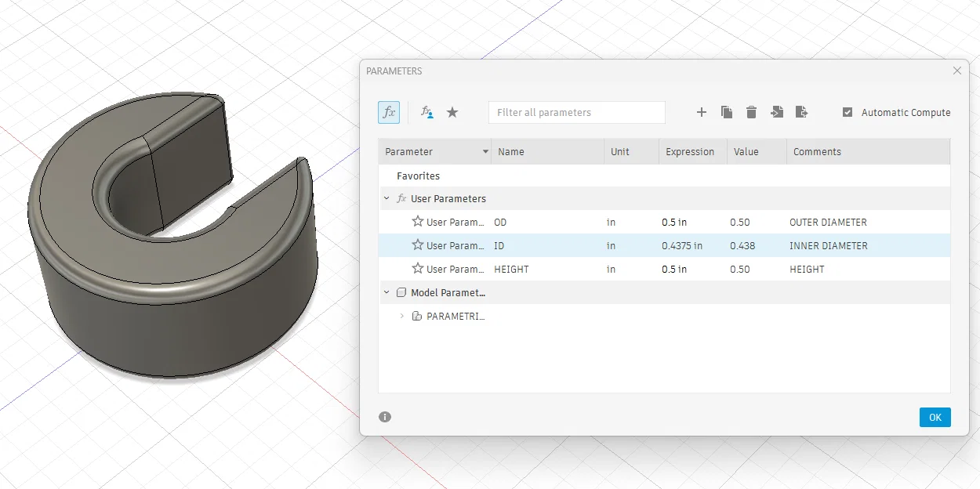The height and width of the screenshot is (489, 980).
Task: Click the info icon at dialog bottom
Action: click(385, 417)
